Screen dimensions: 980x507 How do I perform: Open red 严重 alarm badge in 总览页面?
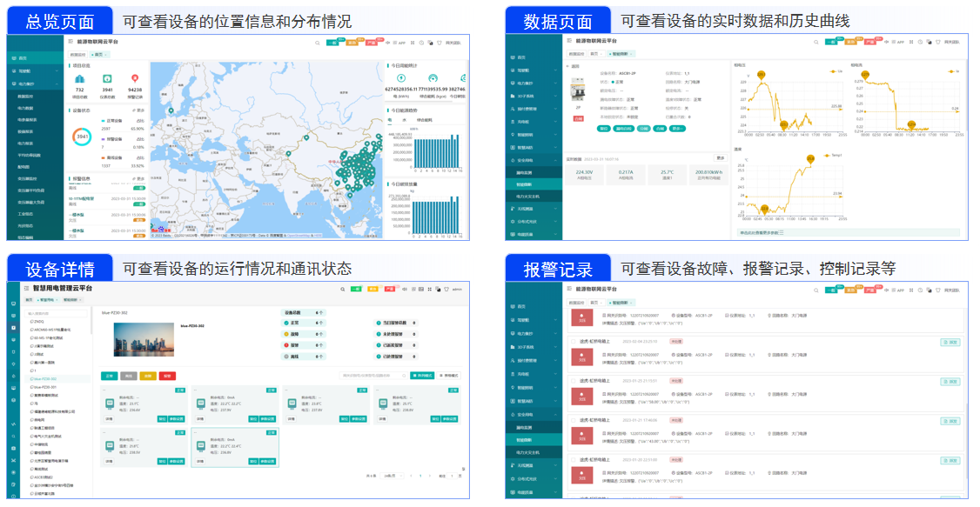click(372, 43)
